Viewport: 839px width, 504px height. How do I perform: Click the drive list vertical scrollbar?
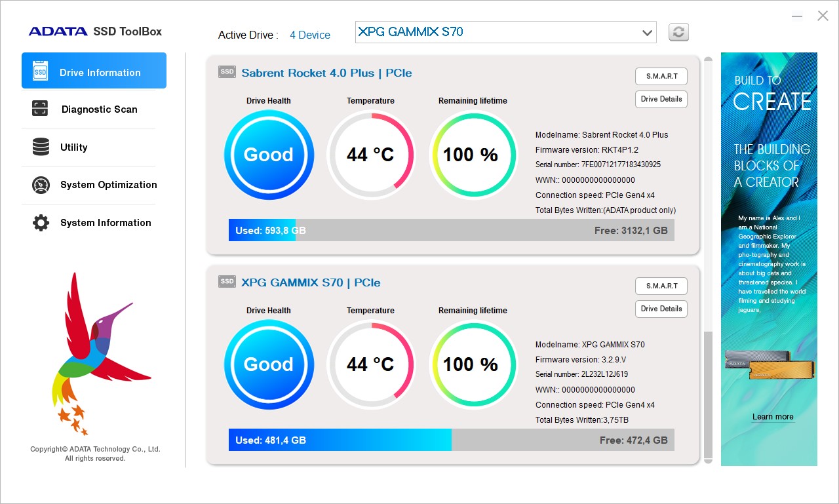[x=708, y=393]
